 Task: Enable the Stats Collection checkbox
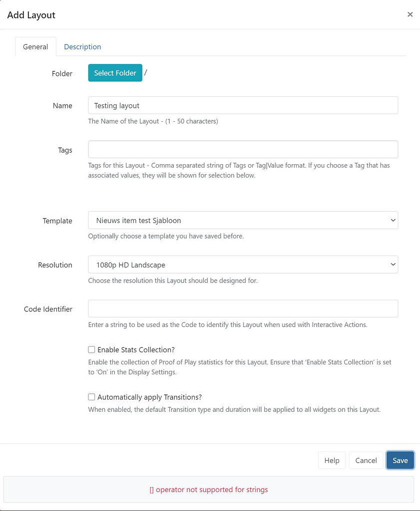[91, 349]
